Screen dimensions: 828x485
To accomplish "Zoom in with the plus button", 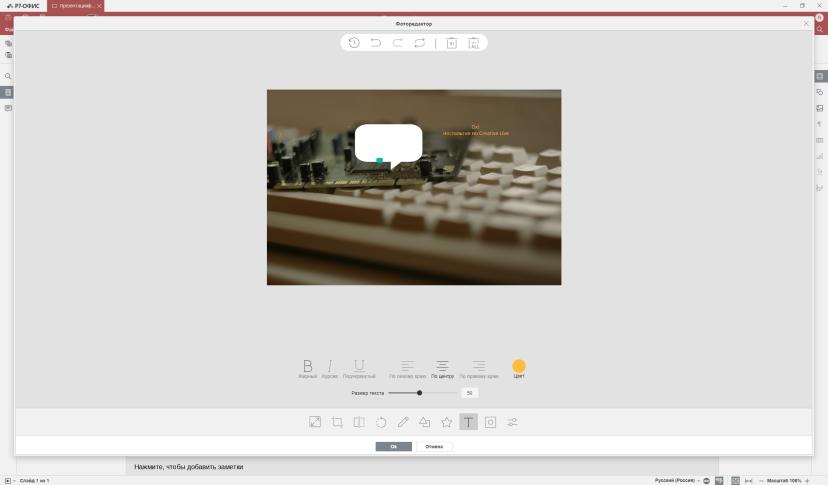I will [807, 480].
